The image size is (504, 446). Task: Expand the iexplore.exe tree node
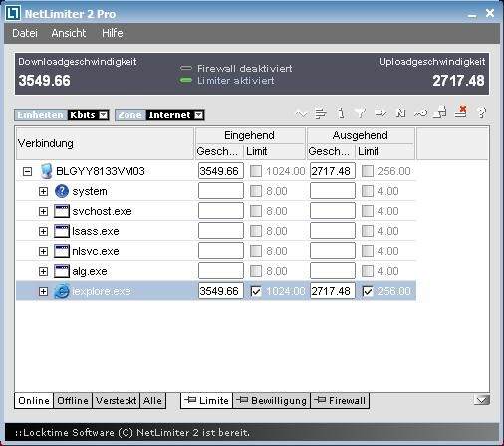point(43,291)
